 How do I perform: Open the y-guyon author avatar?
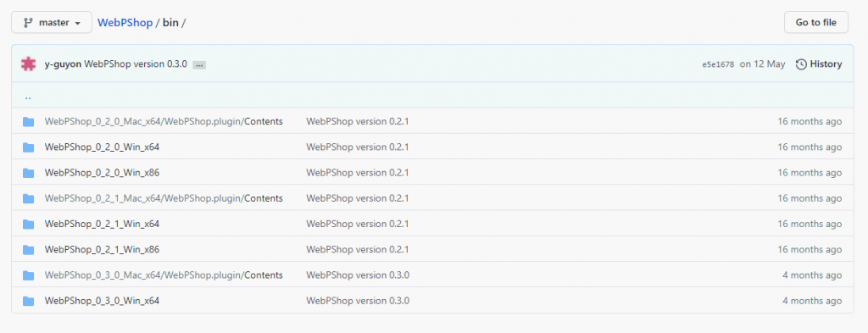[28, 64]
